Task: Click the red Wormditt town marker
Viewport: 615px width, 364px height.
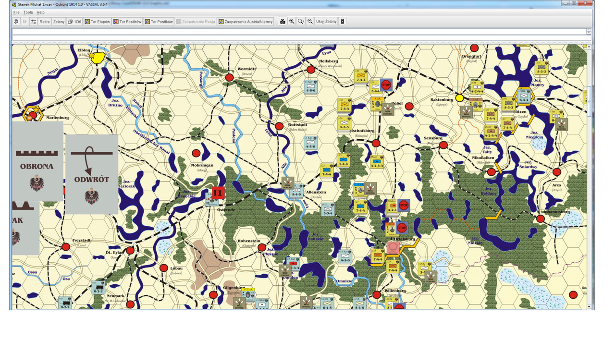Action: [x=230, y=77]
